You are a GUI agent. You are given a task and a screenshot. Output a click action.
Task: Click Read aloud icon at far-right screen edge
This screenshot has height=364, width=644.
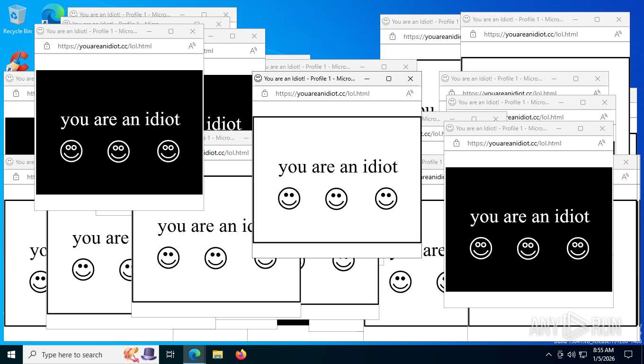[626, 176]
